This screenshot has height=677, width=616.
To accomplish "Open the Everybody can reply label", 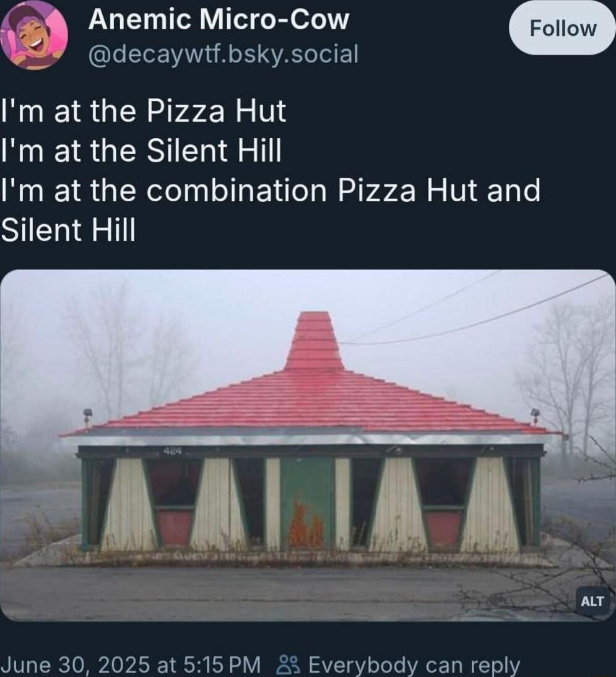I will pyautogui.click(x=414, y=665).
